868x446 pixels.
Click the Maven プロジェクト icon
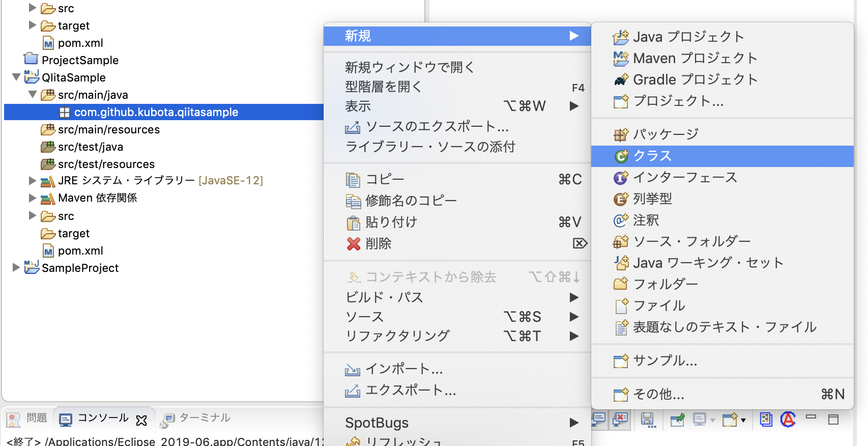[621, 59]
